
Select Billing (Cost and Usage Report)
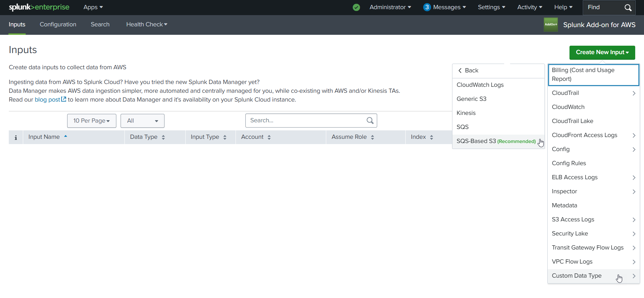(593, 75)
